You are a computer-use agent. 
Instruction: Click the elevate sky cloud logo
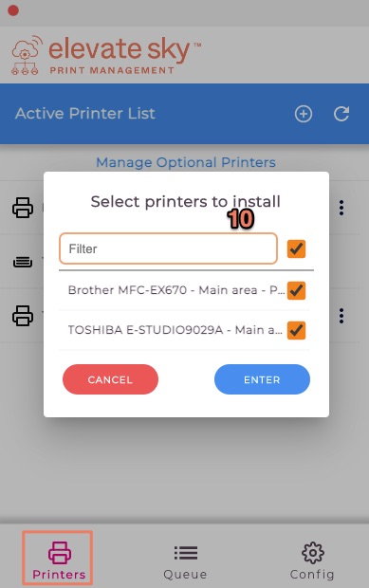click(x=25, y=56)
